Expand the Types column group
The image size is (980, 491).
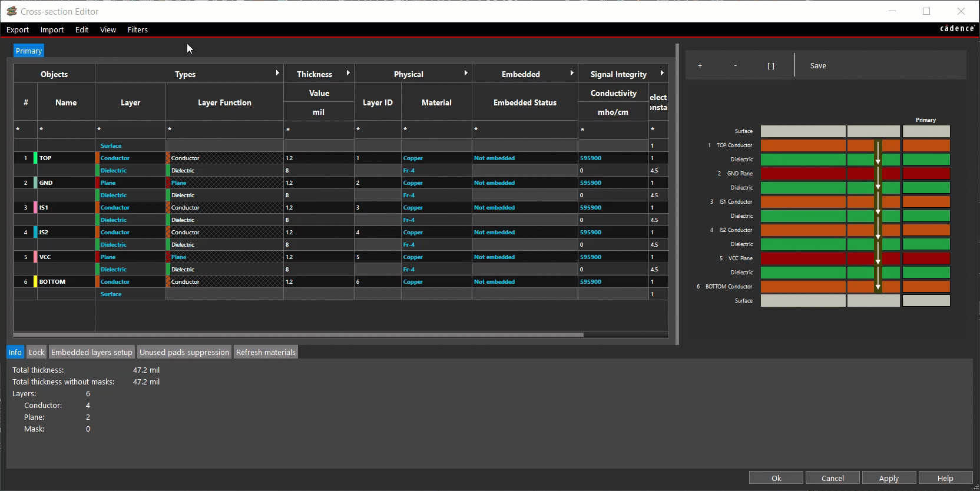[277, 74]
